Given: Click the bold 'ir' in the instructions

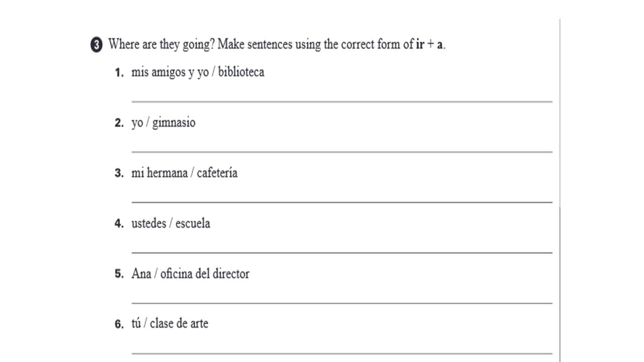Looking at the screenshot, I should pyautogui.click(x=420, y=44).
